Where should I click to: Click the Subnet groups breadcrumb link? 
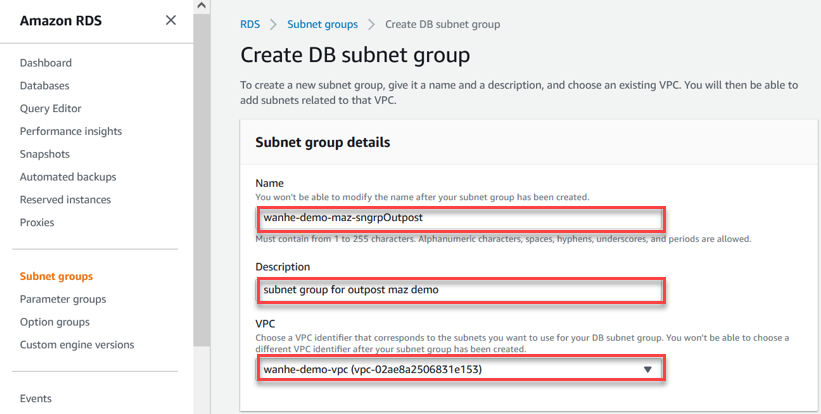322,24
